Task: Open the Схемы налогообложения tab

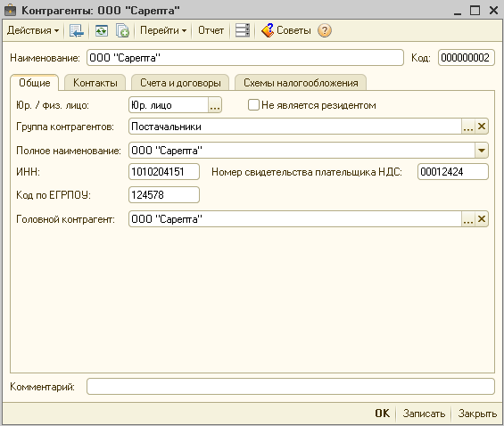Action: [x=301, y=83]
